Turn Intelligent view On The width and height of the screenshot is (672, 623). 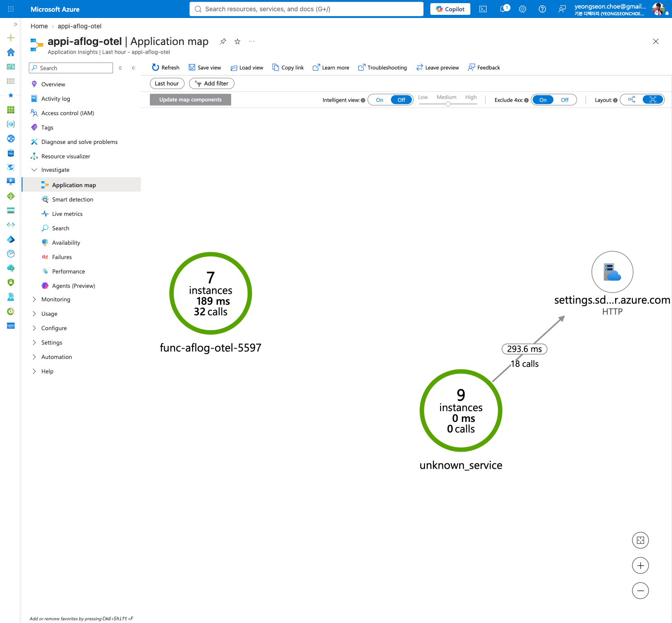(x=379, y=100)
